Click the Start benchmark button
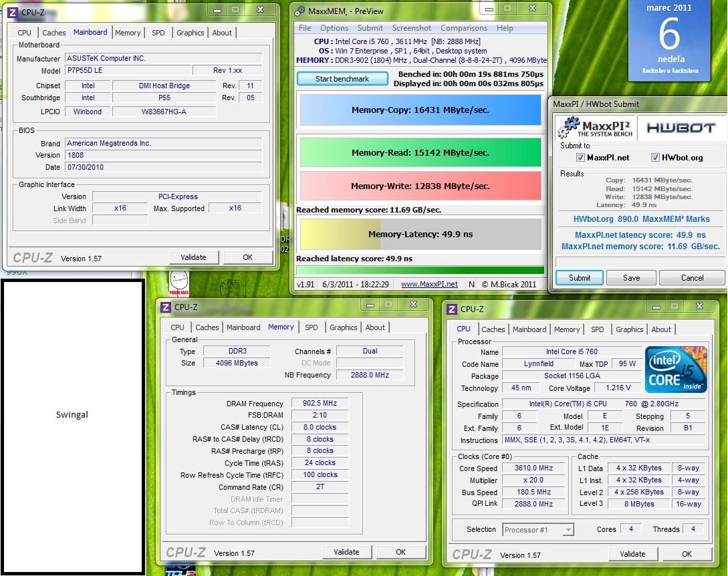The image size is (728, 576). tap(342, 79)
